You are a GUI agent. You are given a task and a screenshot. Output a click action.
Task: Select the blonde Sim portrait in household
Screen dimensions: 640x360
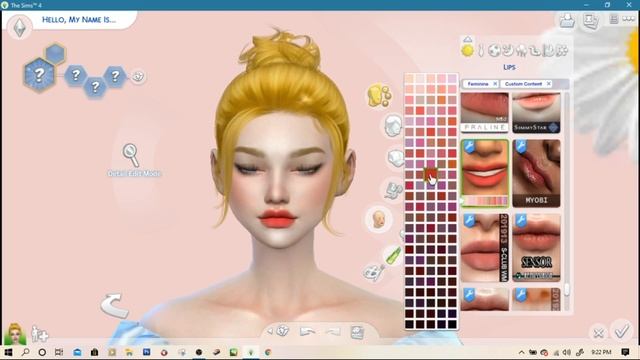point(15,334)
